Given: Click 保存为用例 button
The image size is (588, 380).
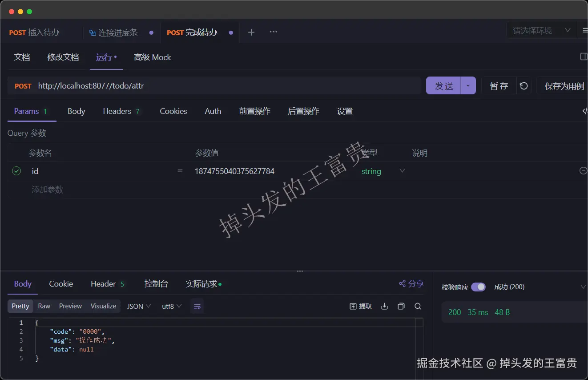Looking at the screenshot, I should [564, 86].
